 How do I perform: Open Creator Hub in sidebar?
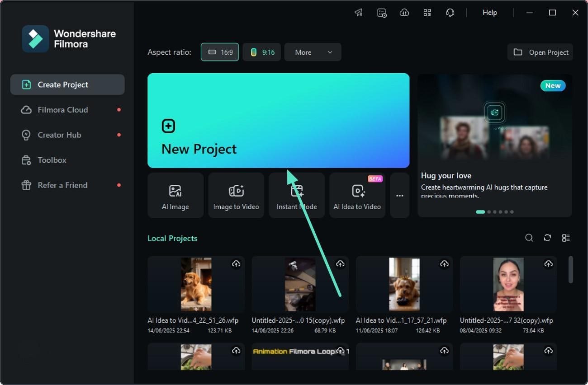(67, 135)
